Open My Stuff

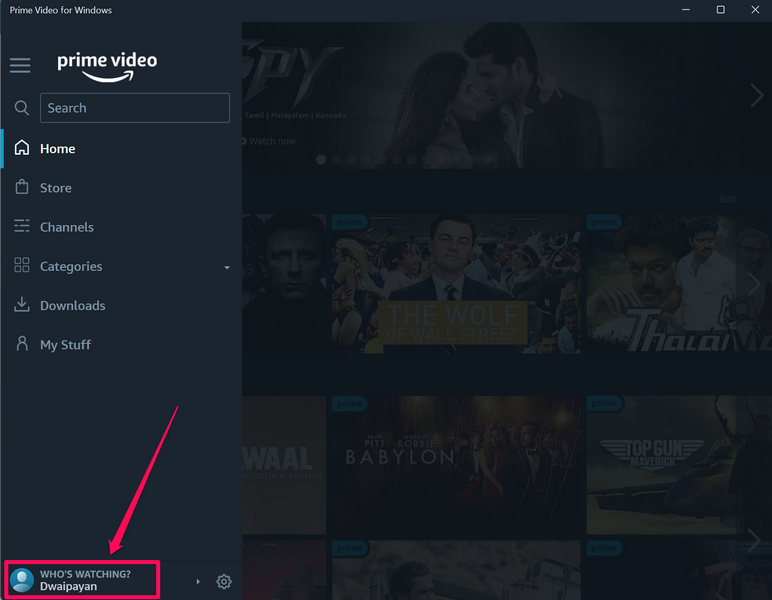point(65,345)
